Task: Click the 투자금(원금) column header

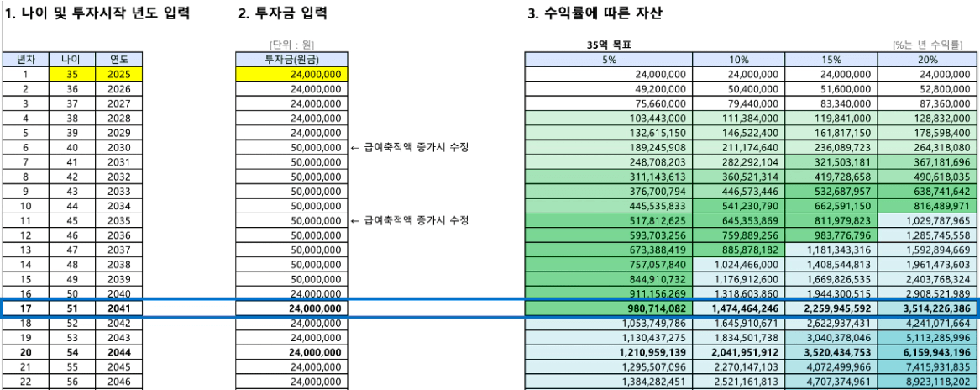Action: click(x=291, y=59)
